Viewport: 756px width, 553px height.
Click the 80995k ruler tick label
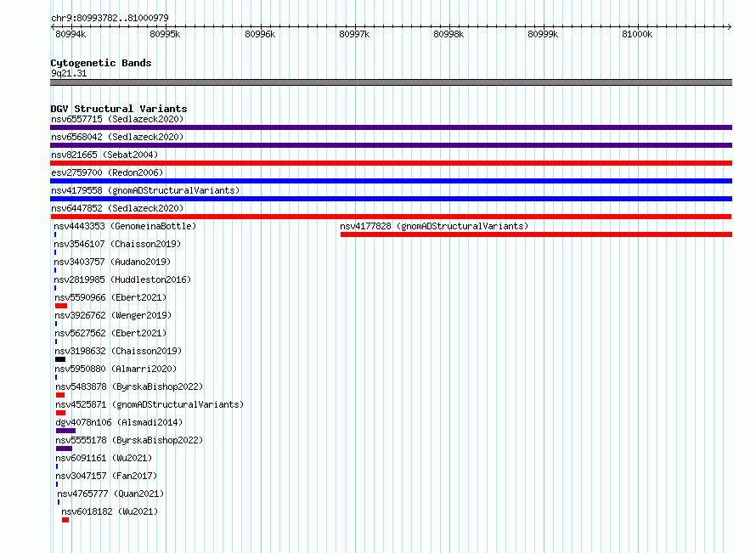[165, 34]
